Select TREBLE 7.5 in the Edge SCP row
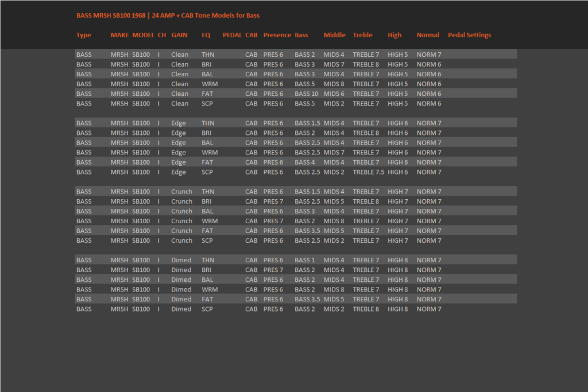 (x=368, y=172)
